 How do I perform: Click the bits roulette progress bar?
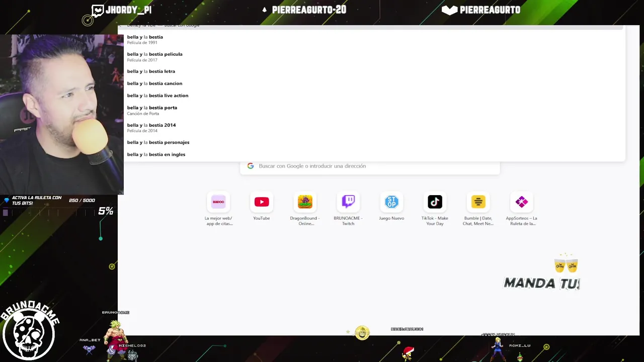pos(48,213)
